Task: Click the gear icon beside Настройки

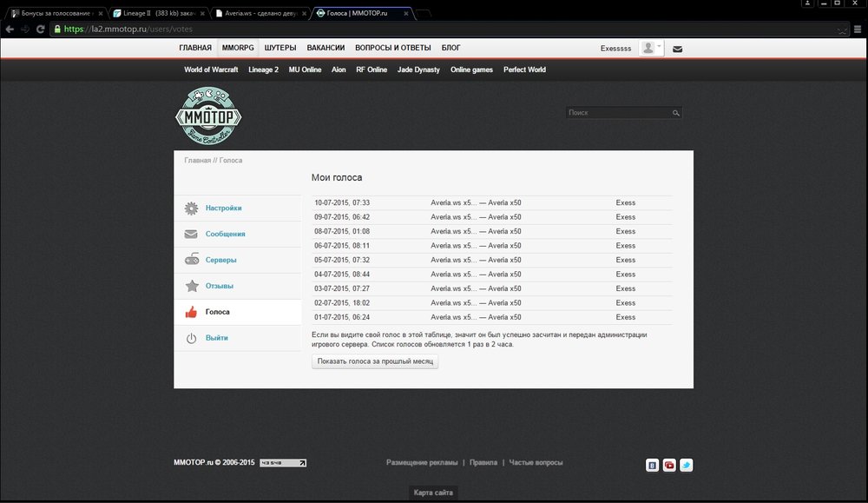Action: pyautogui.click(x=191, y=208)
